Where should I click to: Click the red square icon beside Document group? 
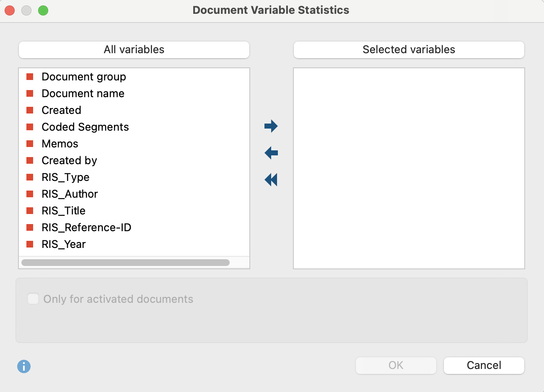(30, 76)
